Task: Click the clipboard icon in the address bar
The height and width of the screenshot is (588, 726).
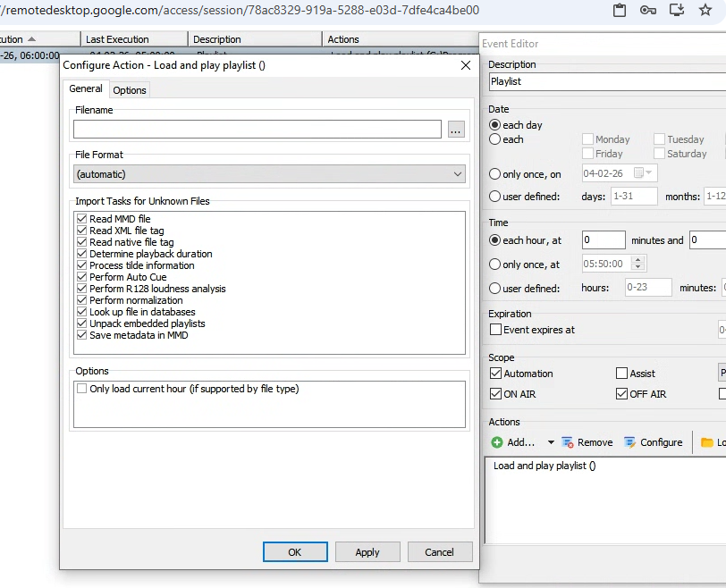Action: click(620, 11)
